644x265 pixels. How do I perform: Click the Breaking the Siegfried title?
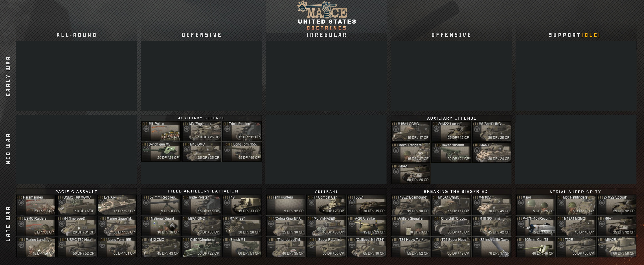(456, 192)
